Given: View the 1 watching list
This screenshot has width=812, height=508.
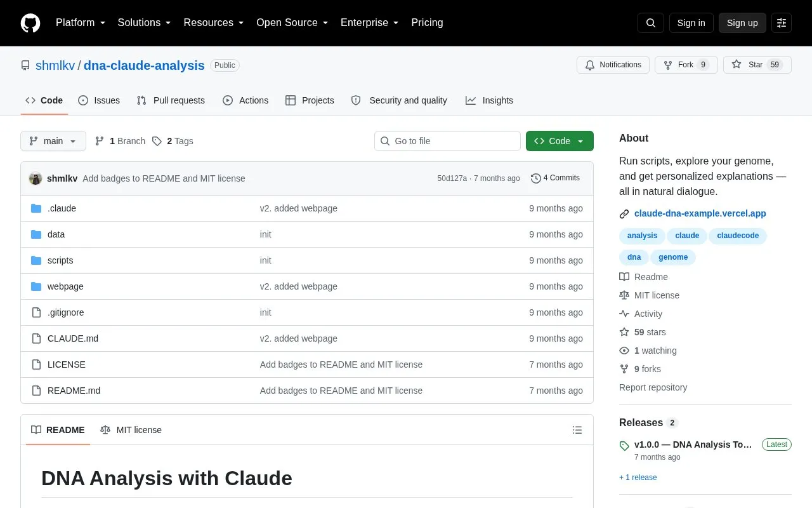Looking at the screenshot, I should pos(648,351).
